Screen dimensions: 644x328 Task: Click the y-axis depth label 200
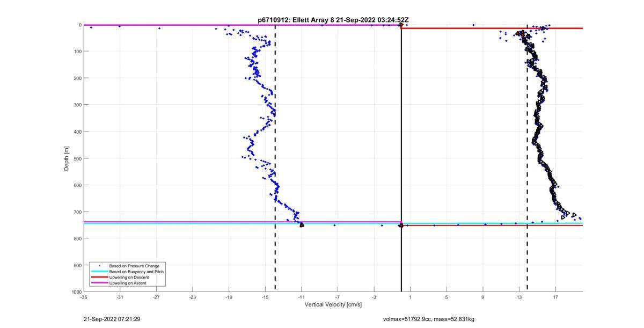point(77,78)
